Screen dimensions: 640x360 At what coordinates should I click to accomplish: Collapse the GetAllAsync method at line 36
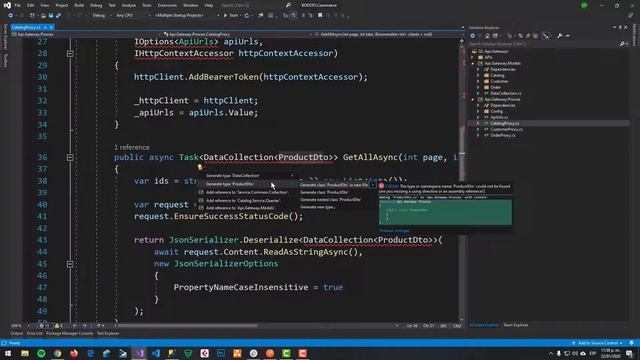[70, 157]
